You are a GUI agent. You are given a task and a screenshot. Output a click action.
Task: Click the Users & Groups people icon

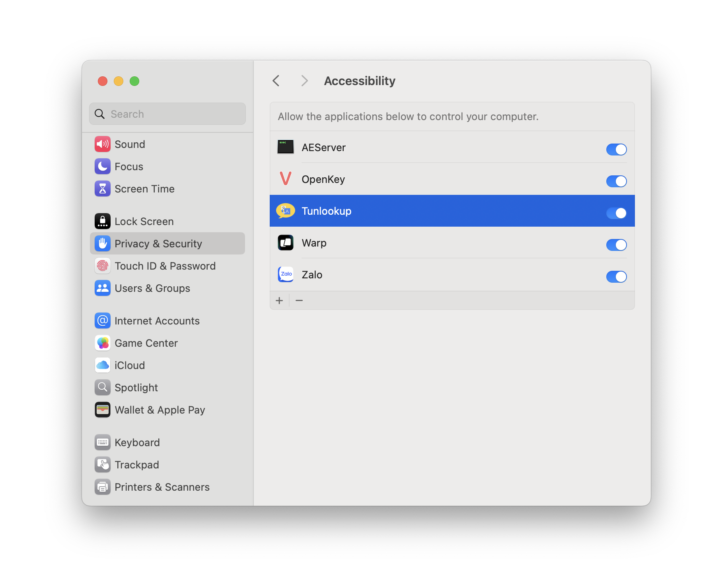point(103,288)
